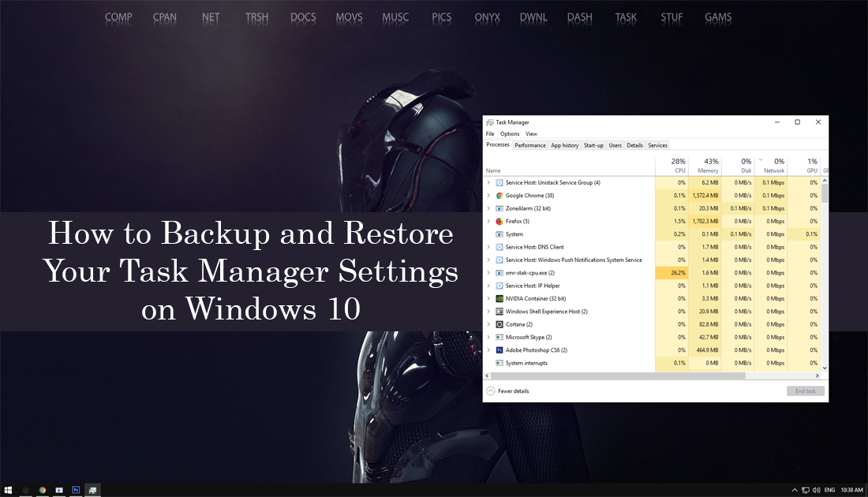Expand the Adobe Photoshop CS6 (2) group
This screenshot has width=868, height=497.
488,350
